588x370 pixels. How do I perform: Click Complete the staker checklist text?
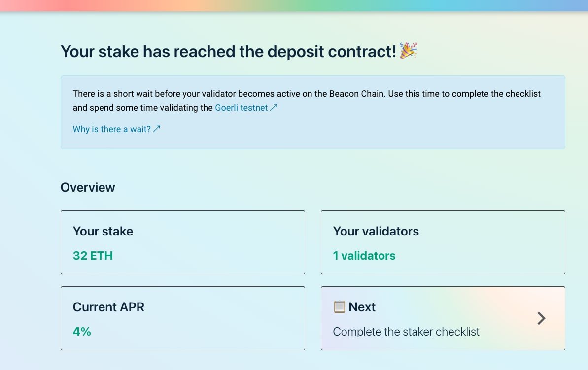tap(406, 331)
